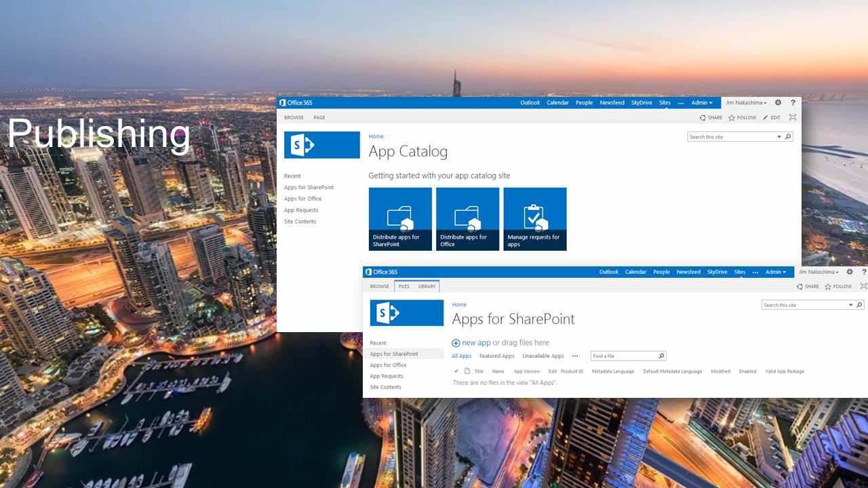The height and width of the screenshot is (488, 868).
Task: Sort by the App Version column header
Action: 527,371
